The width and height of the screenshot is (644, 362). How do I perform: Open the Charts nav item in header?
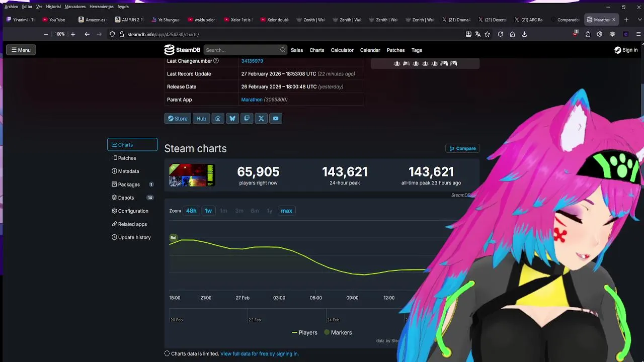317,50
